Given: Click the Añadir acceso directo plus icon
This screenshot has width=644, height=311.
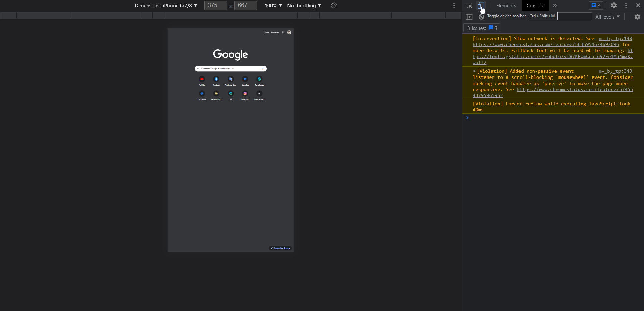Looking at the screenshot, I should tap(259, 93).
